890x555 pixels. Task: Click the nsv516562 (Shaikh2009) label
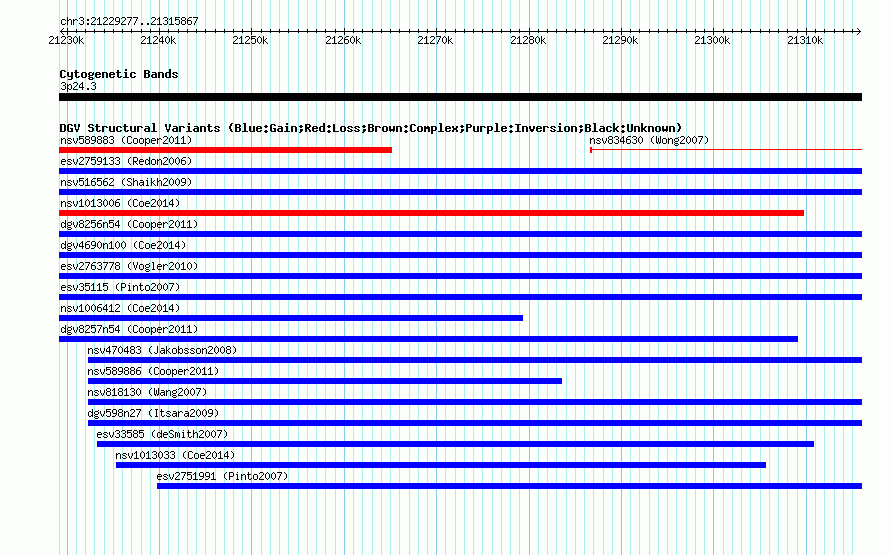[x=126, y=182]
